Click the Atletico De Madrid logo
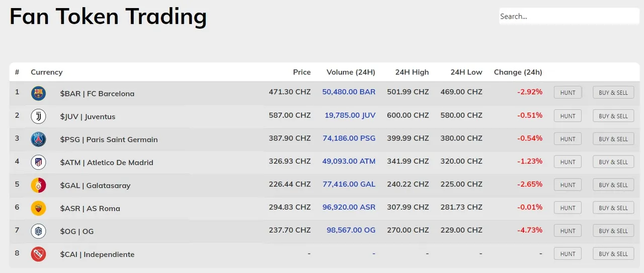The height and width of the screenshot is (273, 644). (38, 162)
